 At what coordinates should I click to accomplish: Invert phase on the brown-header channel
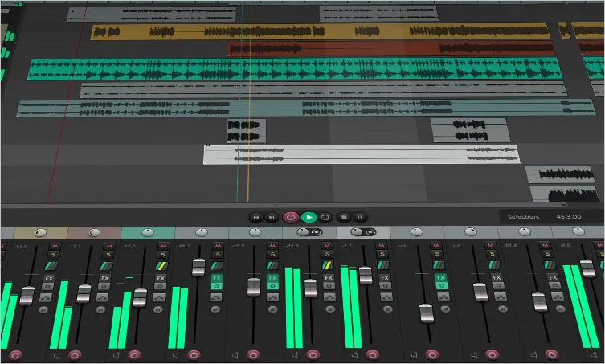click(100, 309)
